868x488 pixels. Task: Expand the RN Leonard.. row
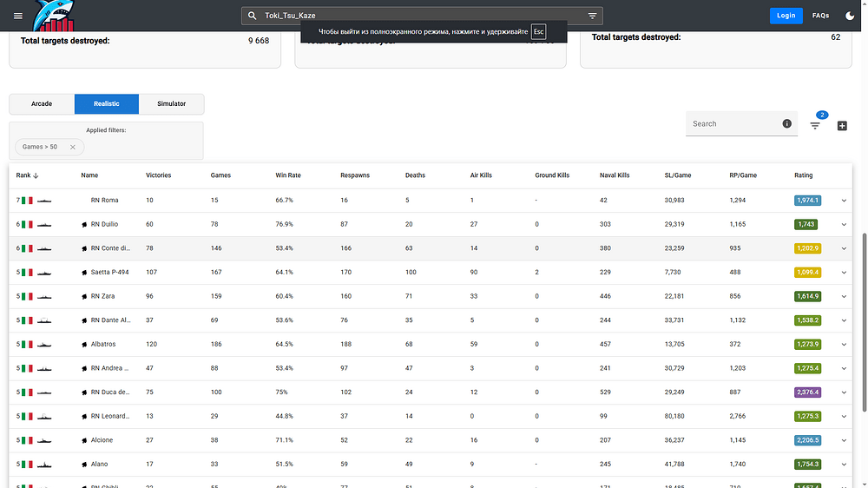point(844,417)
